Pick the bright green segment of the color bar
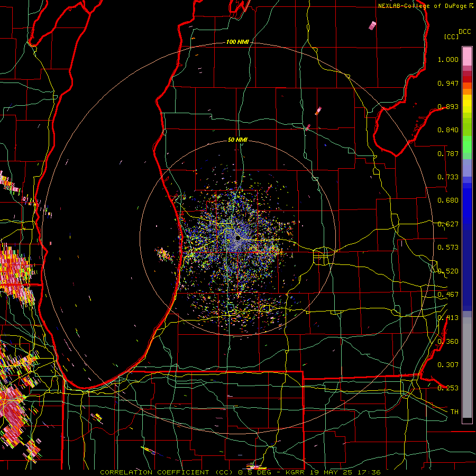The height and width of the screenshot is (476, 476). [x=467, y=144]
